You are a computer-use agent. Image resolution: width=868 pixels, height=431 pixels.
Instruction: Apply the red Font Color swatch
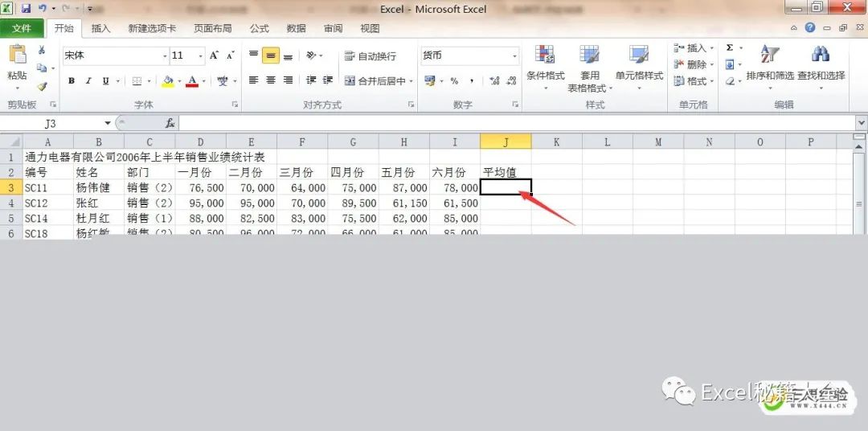(x=193, y=81)
